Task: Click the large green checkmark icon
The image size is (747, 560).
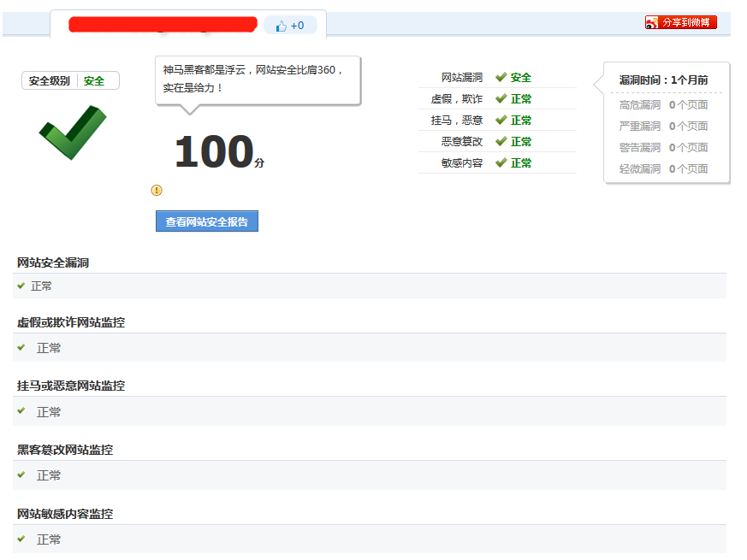Action: [72, 132]
